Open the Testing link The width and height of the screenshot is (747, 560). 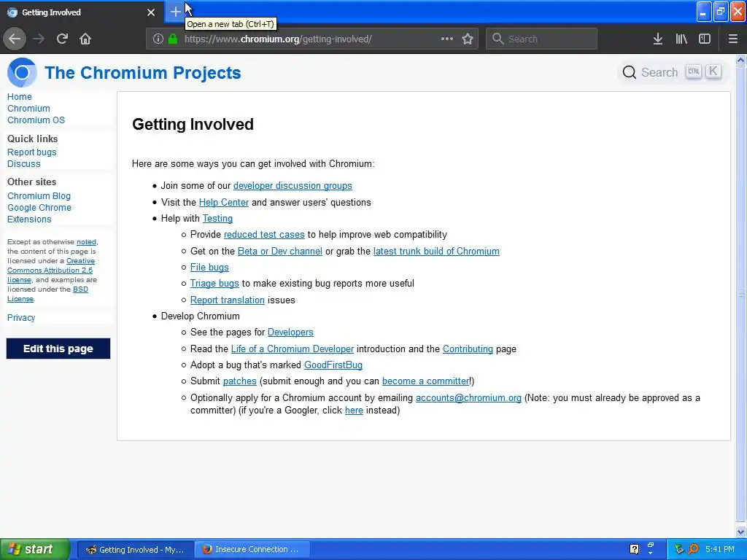[x=217, y=219]
